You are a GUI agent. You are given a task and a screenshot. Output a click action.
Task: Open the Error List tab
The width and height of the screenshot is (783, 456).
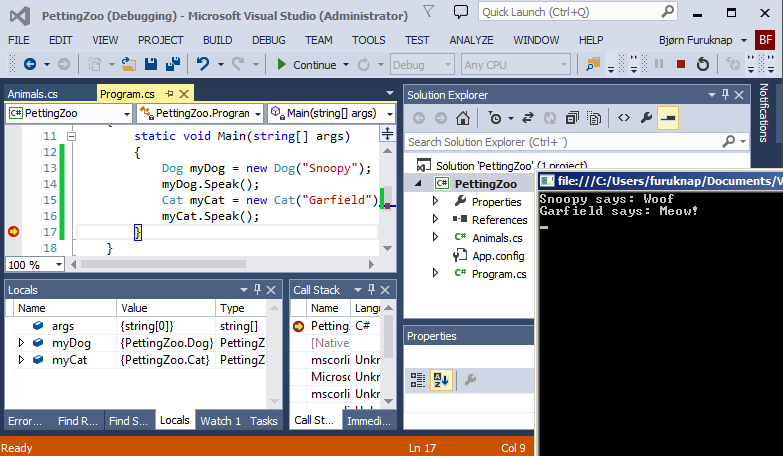coord(25,421)
